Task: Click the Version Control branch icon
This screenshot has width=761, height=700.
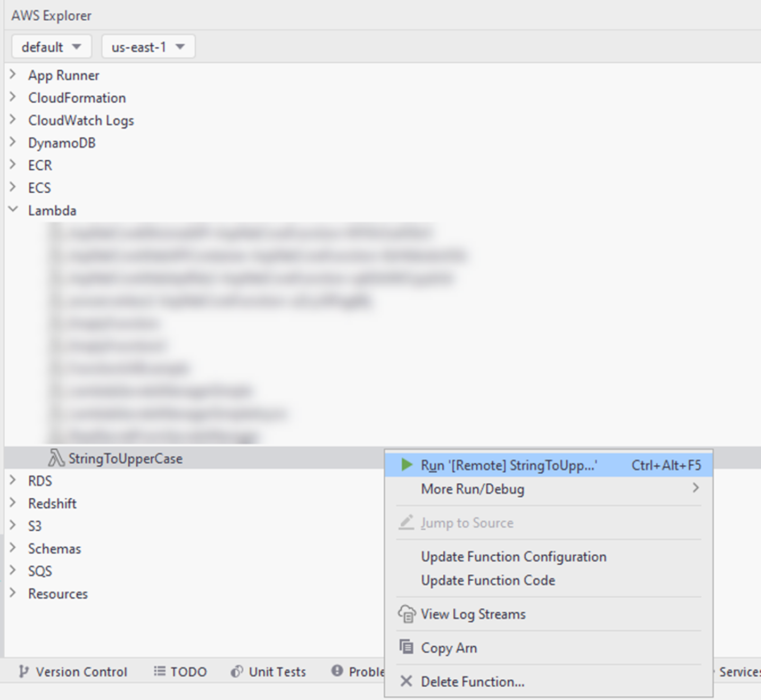Action: coord(23,671)
